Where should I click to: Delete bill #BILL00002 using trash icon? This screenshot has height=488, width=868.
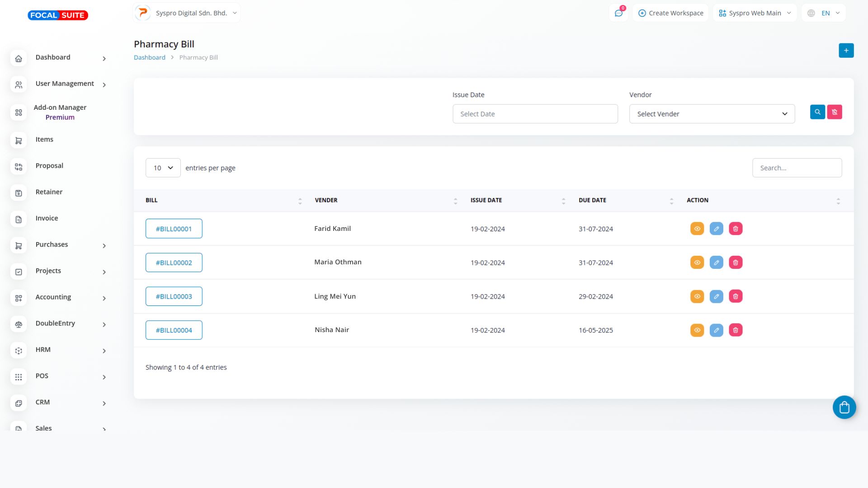coord(736,263)
